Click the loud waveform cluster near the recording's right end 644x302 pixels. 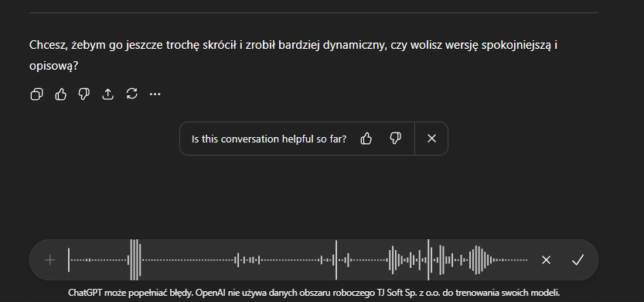click(x=477, y=260)
